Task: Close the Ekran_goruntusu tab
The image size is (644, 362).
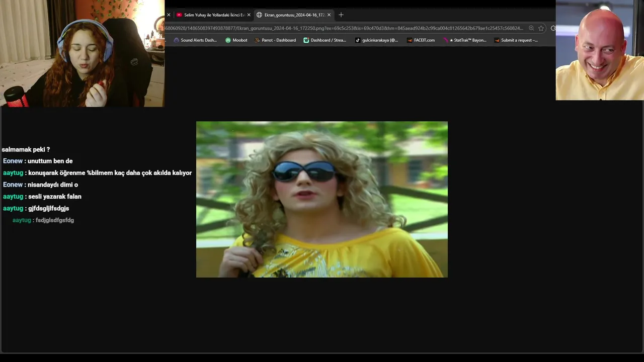Action: tap(329, 15)
